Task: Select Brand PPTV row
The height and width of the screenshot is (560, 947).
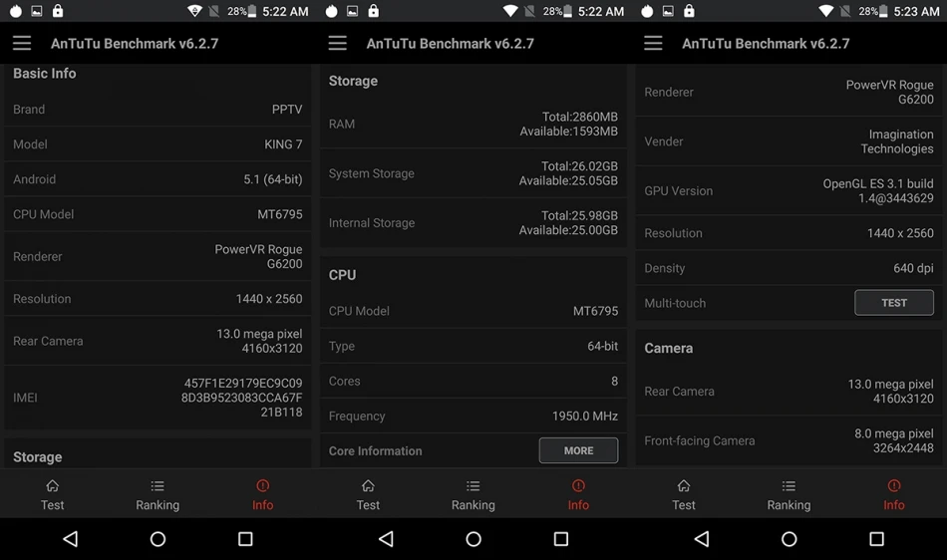Action: point(158,110)
